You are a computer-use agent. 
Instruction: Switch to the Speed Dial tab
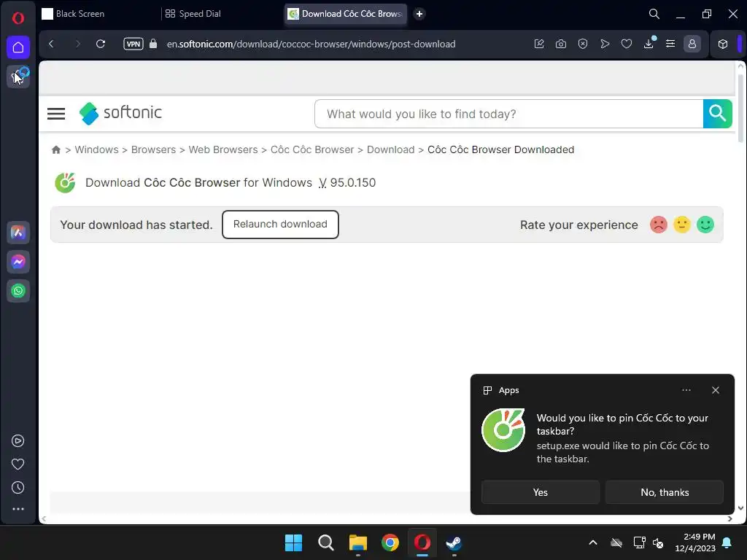click(x=222, y=14)
